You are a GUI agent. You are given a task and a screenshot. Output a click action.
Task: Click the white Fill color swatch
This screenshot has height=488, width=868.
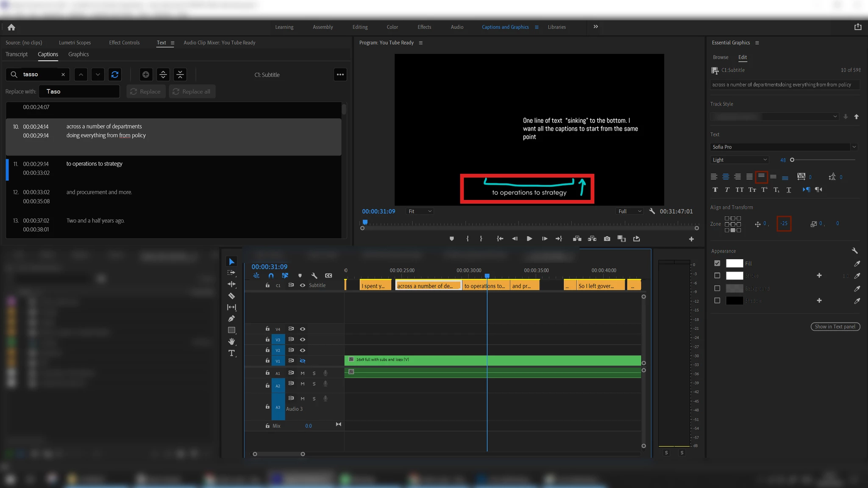click(734, 263)
